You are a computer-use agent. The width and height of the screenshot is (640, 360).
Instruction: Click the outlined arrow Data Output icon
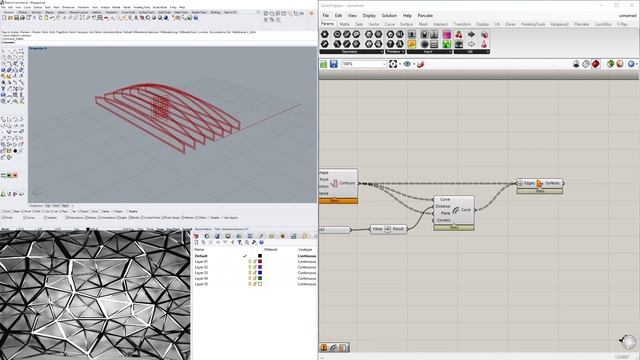[x=471, y=44]
